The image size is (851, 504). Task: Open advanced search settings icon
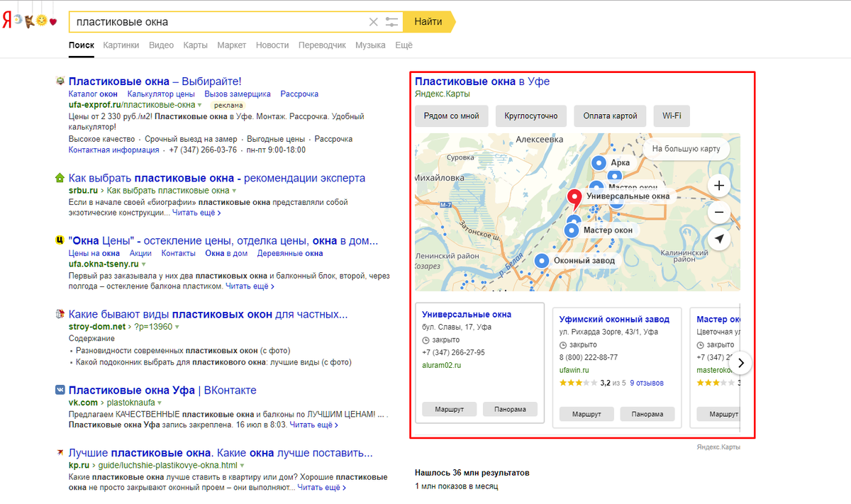[392, 22]
